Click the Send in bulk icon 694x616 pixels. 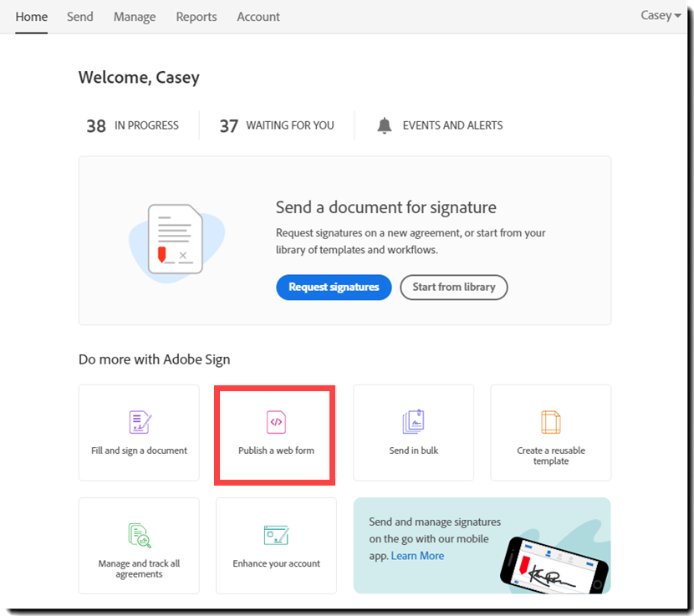pyautogui.click(x=413, y=421)
